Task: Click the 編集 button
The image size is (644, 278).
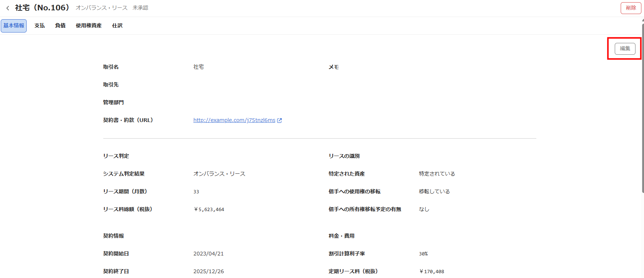Action: point(625,48)
